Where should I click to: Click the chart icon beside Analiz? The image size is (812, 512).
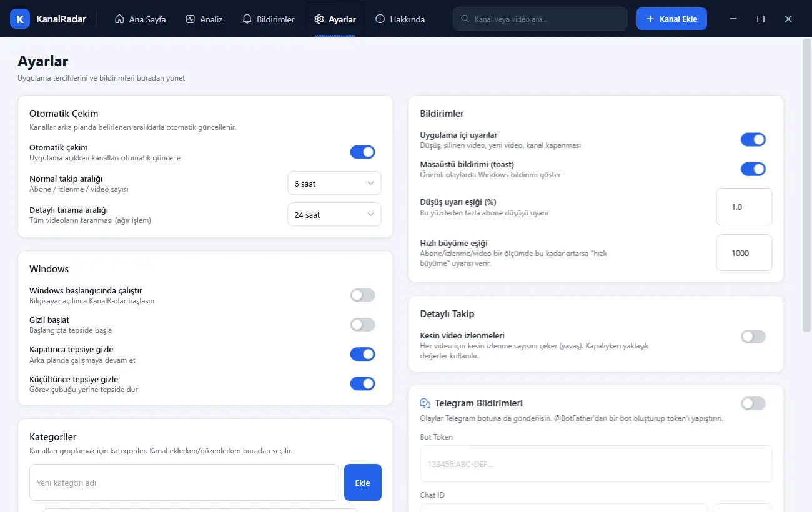pos(191,19)
